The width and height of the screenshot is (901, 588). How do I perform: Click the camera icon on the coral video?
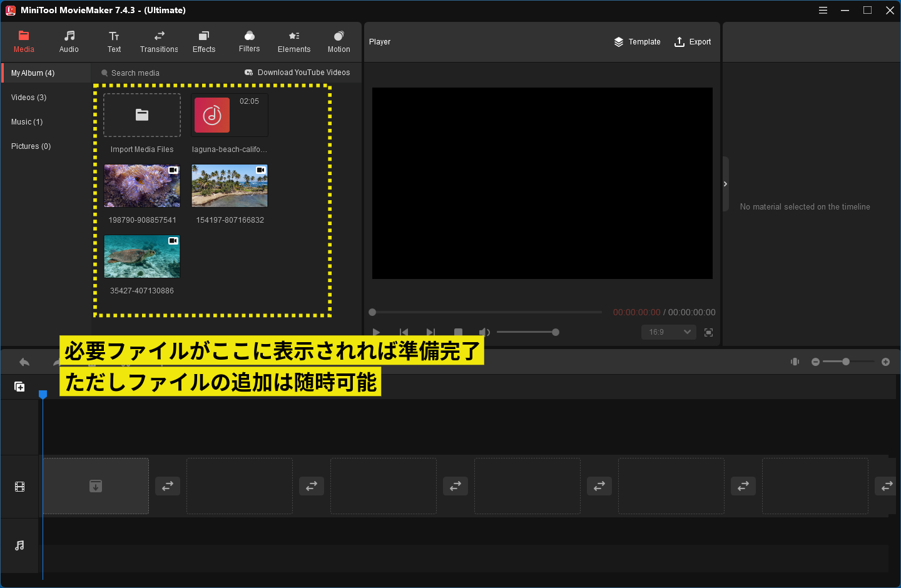[173, 170]
